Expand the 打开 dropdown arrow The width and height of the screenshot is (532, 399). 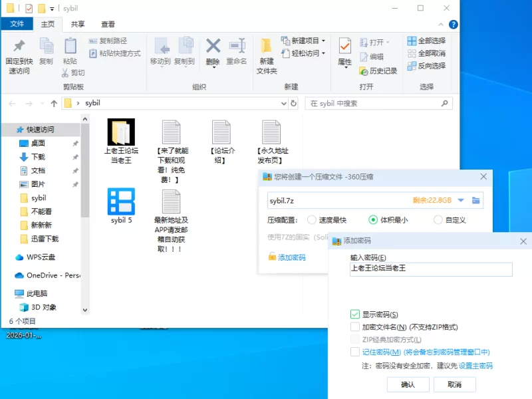[x=388, y=43]
